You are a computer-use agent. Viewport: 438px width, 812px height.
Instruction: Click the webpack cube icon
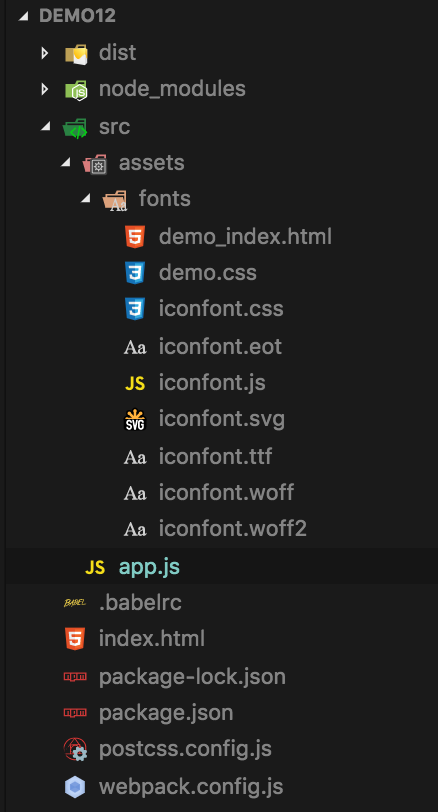[x=75, y=787]
